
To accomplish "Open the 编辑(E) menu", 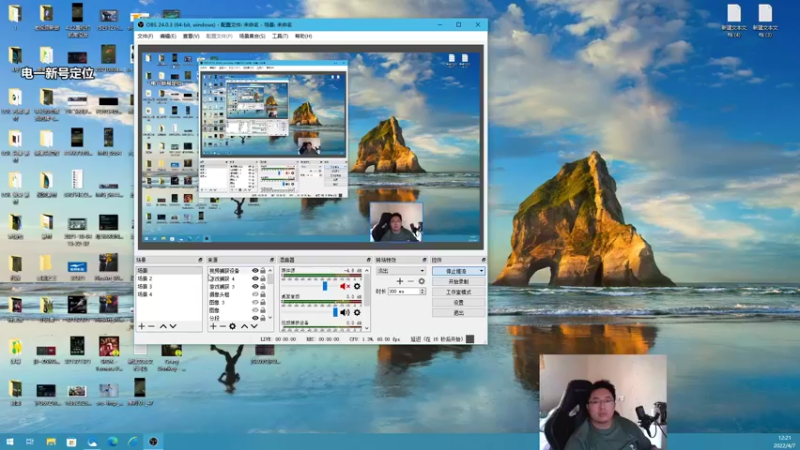I will click(x=168, y=36).
